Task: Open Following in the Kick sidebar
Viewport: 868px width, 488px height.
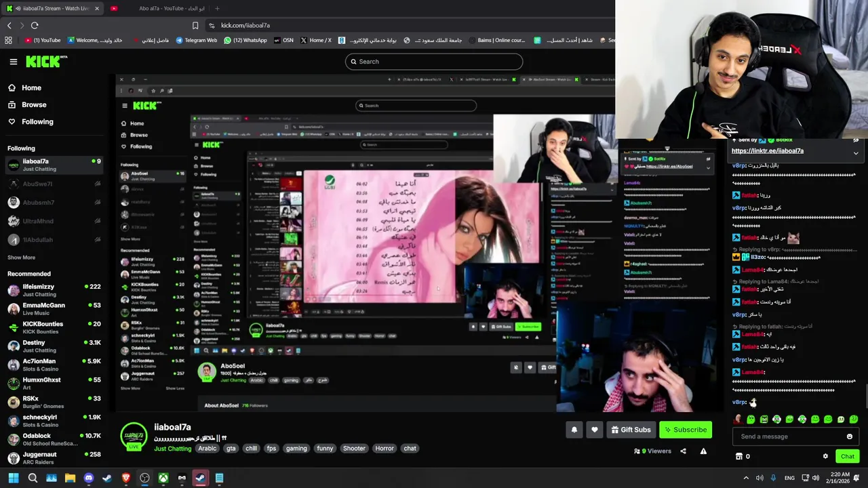Action: click(x=31, y=121)
